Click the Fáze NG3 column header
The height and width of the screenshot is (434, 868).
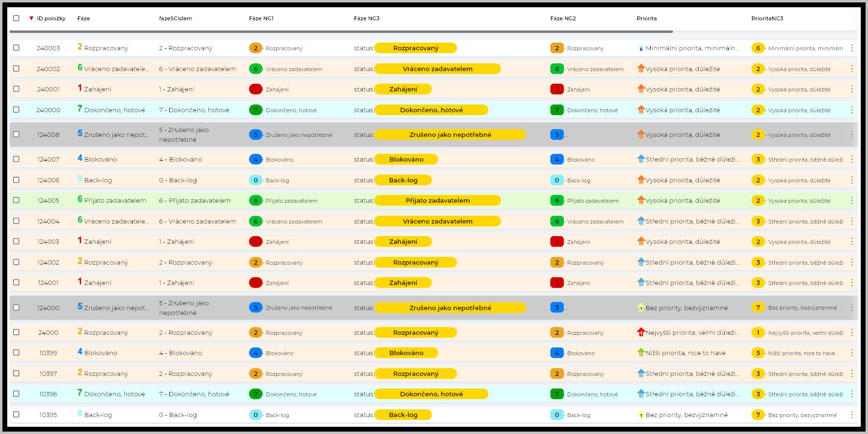coord(367,18)
